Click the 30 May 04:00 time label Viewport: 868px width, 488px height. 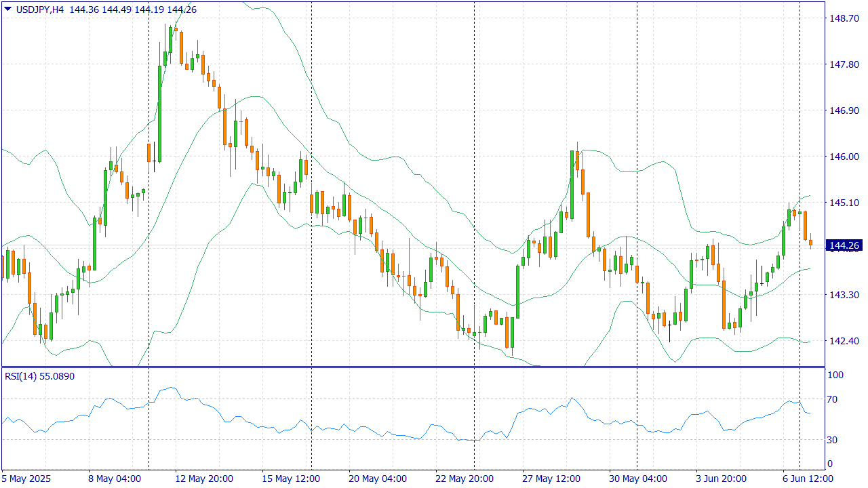[637, 479]
